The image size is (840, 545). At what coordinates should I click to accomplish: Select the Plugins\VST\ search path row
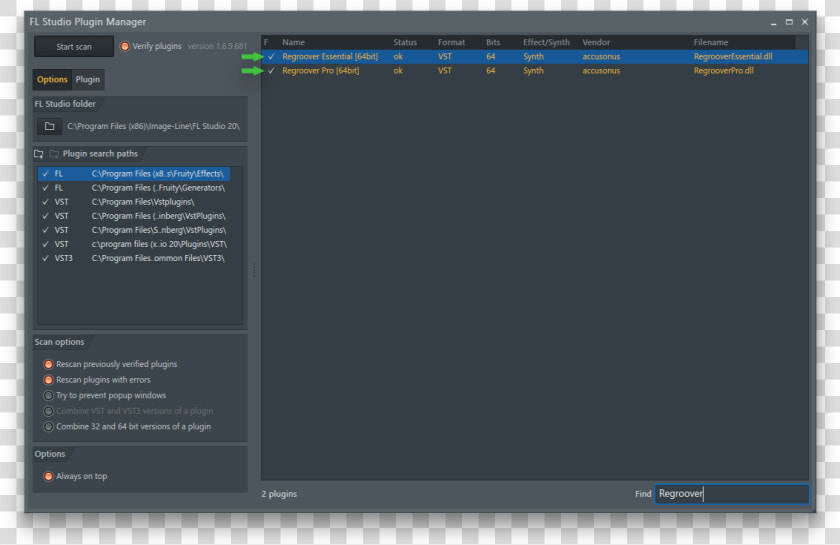[134, 244]
